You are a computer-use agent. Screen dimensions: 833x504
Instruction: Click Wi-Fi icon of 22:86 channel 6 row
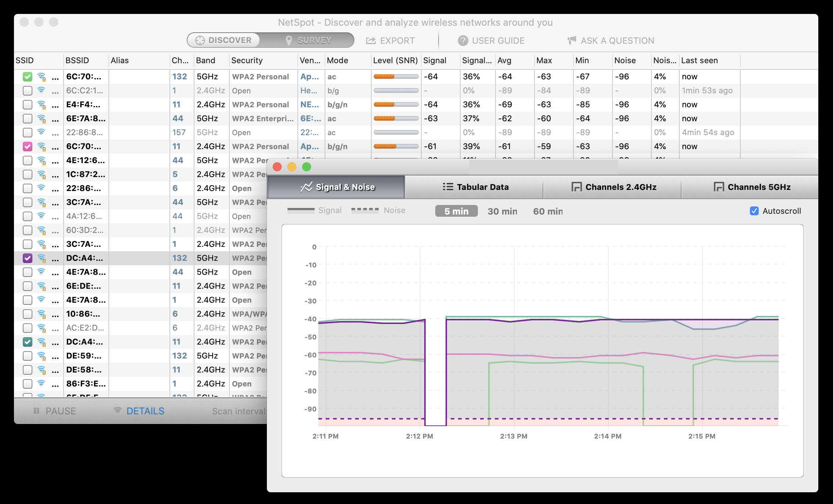[41, 188]
